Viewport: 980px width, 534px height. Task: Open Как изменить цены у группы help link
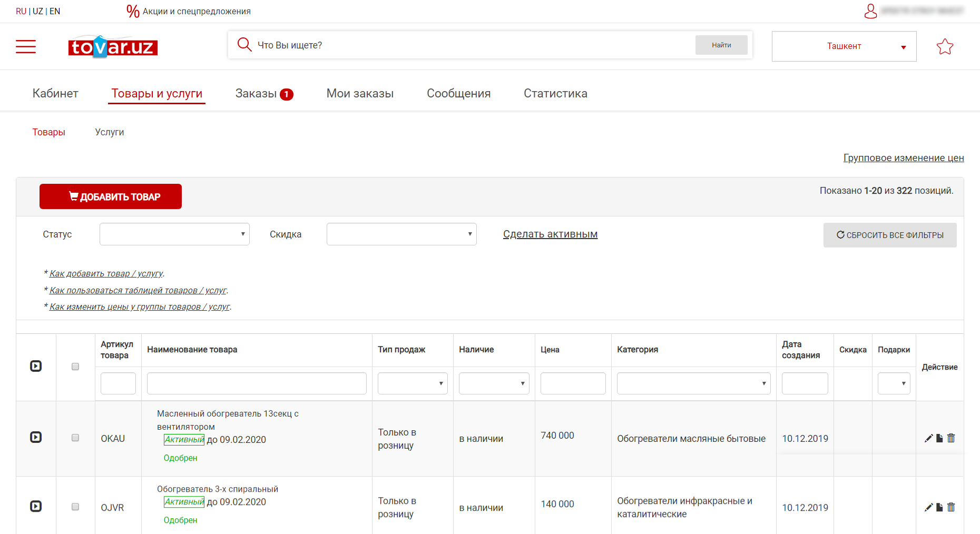pos(140,307)
